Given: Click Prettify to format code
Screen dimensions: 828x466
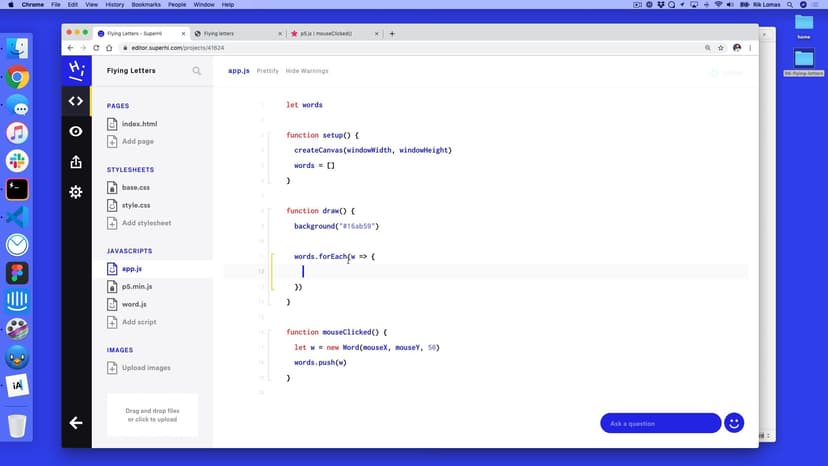Looking at the screenshot, I should point(268,71).
